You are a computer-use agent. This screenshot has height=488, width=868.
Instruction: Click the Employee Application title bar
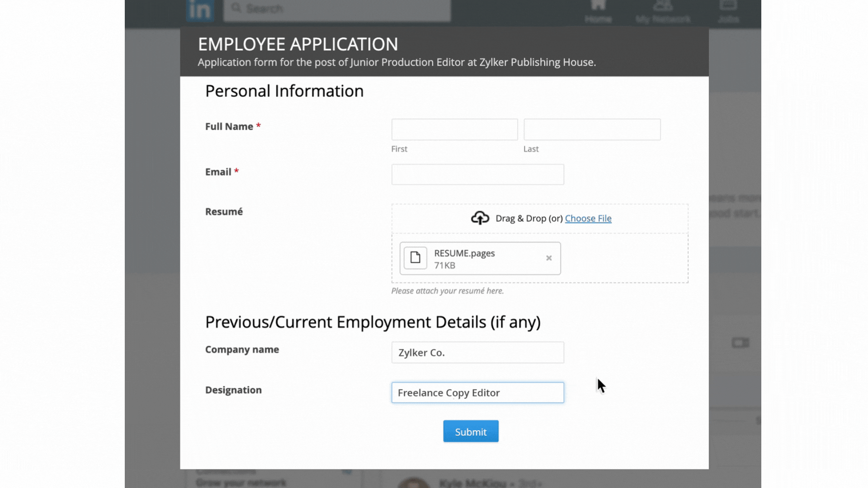point(298,44)
